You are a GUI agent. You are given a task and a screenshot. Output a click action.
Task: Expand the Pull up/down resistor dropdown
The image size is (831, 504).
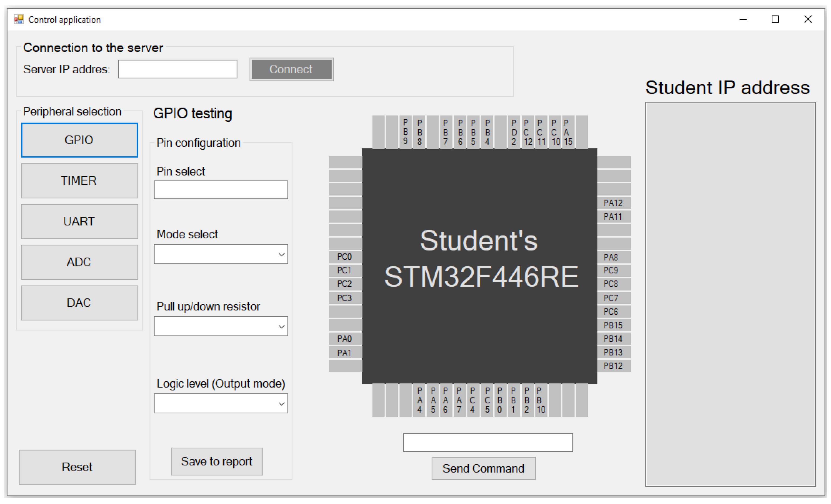[221, 326]
